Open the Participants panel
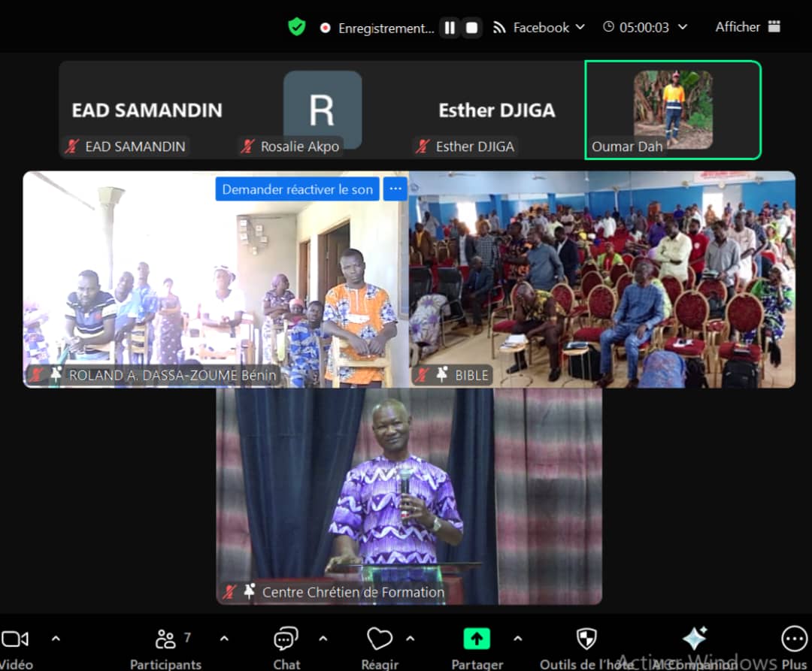This screenshot has height=671, width=812. coord(165,639)
